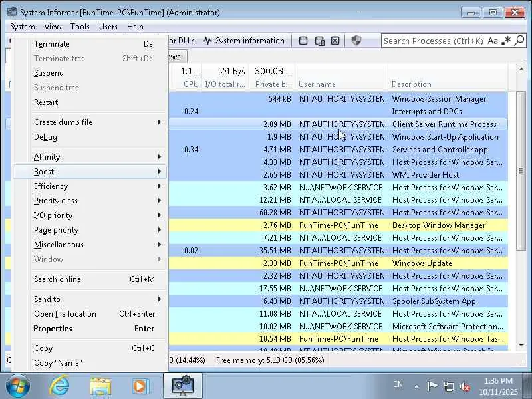Select Debug in the context menu
This screenshot has width=532, height=399.
tap(90, 137)
